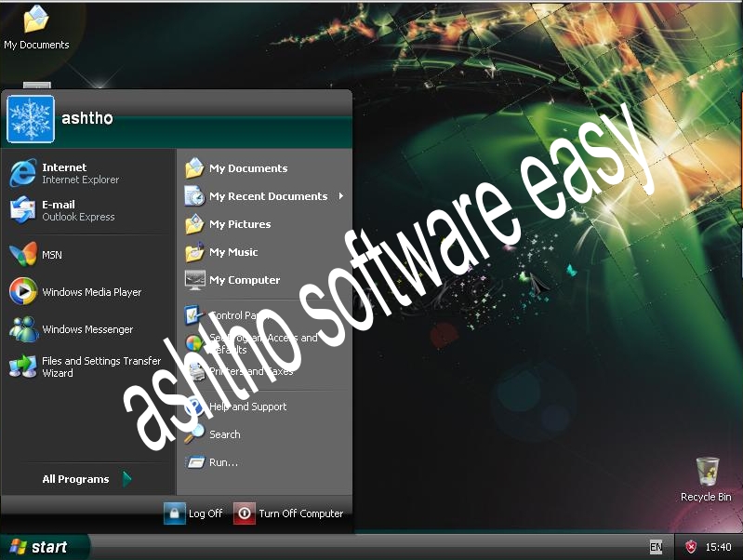The height and width of the screenshot is (560, 743).
Task: Click the ashtho user snowflake picture
Action: pyautogui.click(x=31, y=118)
